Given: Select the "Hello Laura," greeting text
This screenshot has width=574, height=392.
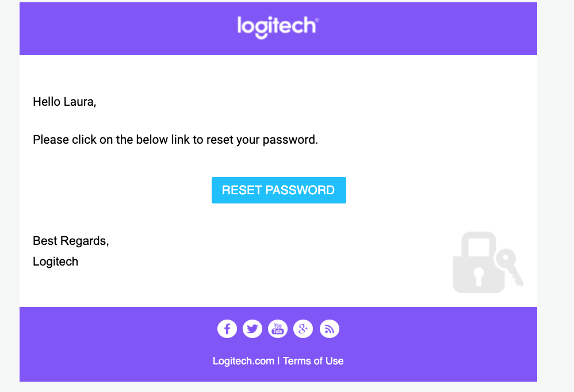Looking at the screenshot, I should point(64,102).
